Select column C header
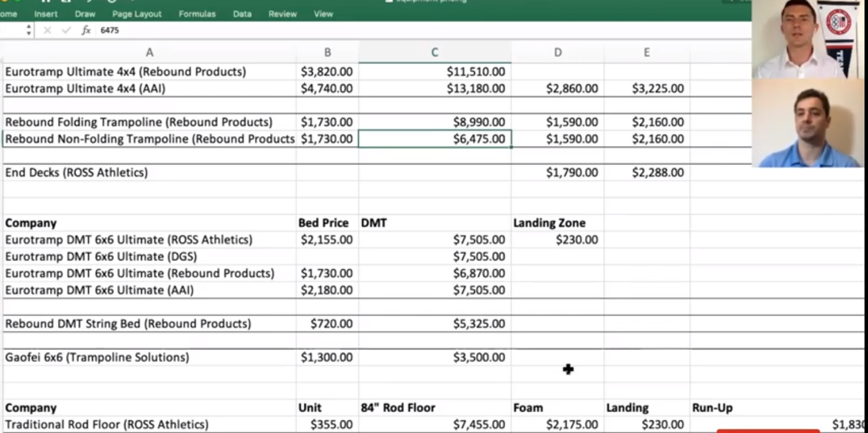This screenshot has height=433, width=868. 435,52
